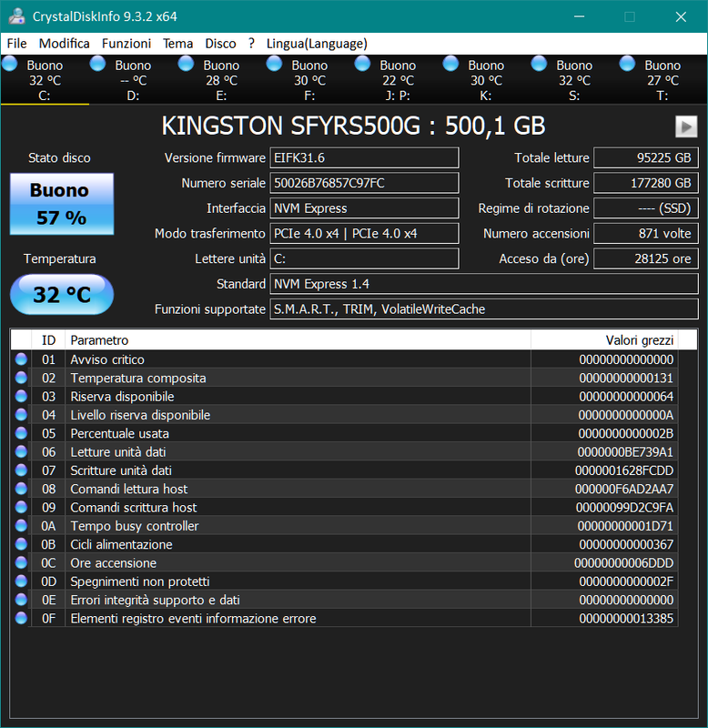
Task: Click the Lettere unità field
Action: point(364,258)
